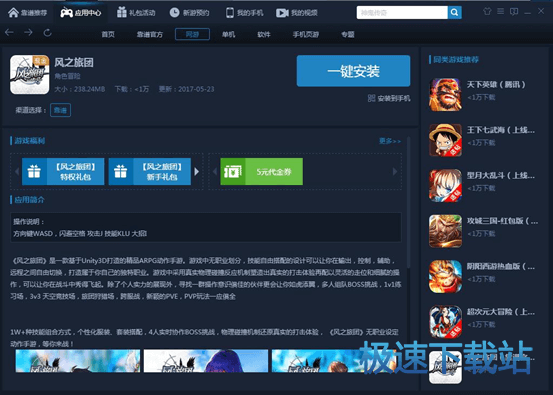Open the 【风之旅团】特权礼包 gift button
This screenshot has width=553, height=395.
coord(63,171)
